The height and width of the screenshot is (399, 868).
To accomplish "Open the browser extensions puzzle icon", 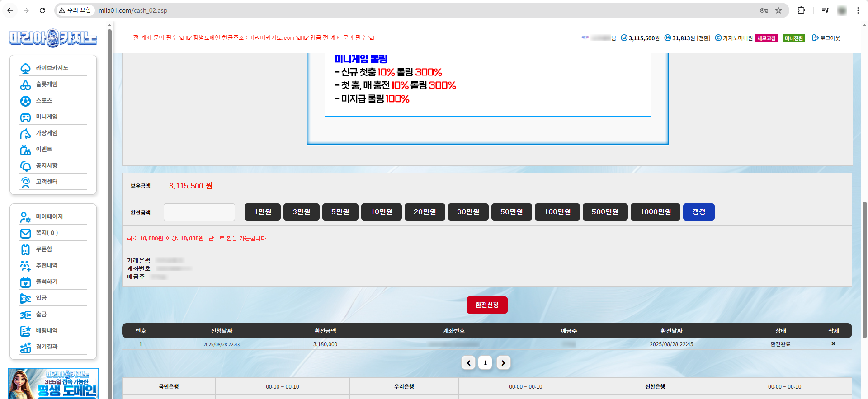I will [x=801, y=10].
